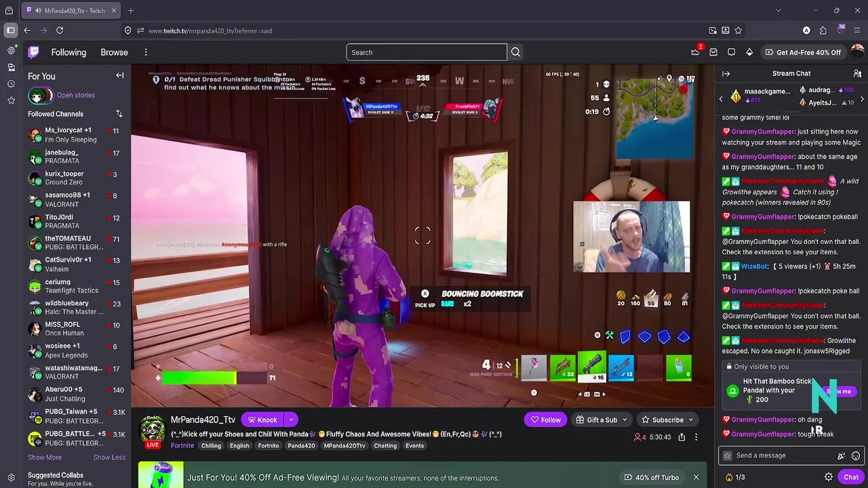Open the browser tab list chevron
This screenshot has width=868, height=488.
pos(778,10)
